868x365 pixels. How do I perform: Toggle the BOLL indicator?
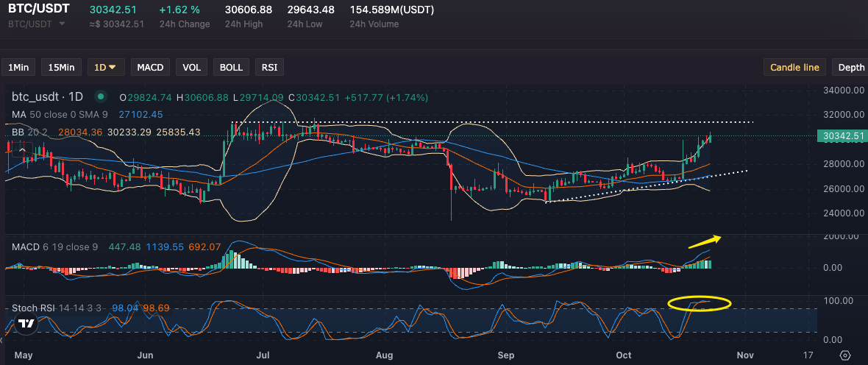[231, 67]
